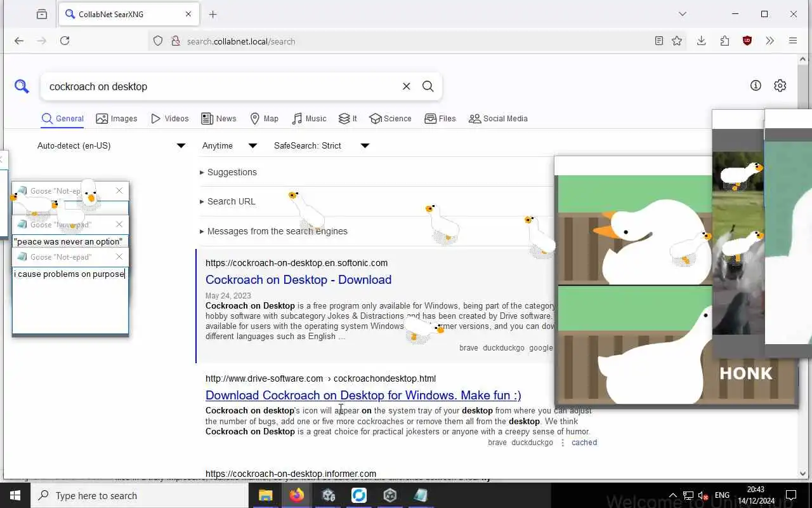This screenshot has width=812, height=508.
Task: Open the Firefox application menu
Action: pyautogui.click(x=793, y=41)
